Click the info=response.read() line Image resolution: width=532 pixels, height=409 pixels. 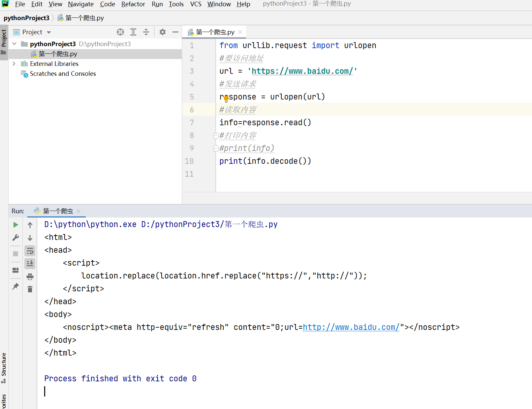[x=265, y=123]
